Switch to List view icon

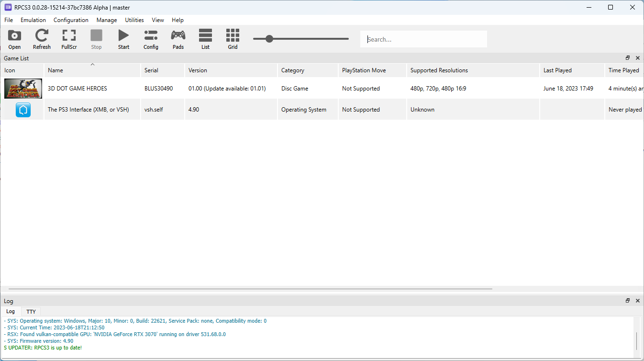205,35
